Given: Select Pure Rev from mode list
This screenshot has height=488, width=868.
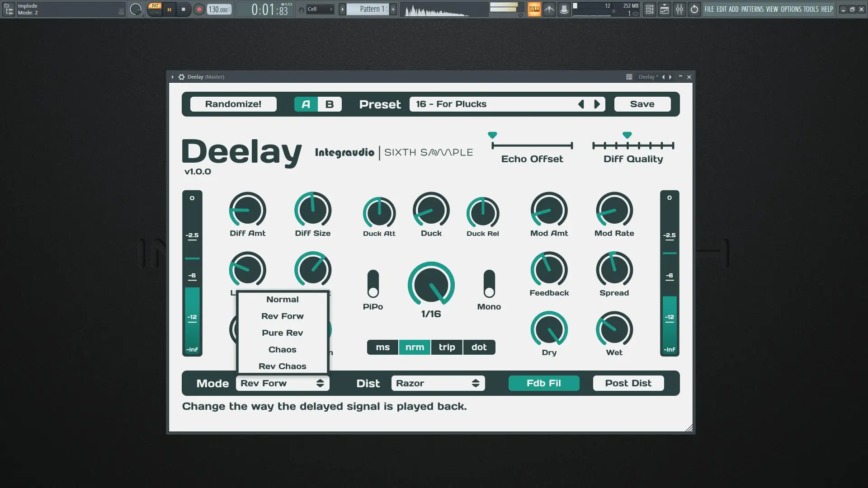Looking at the screenshot, I should tap(283, 333).
